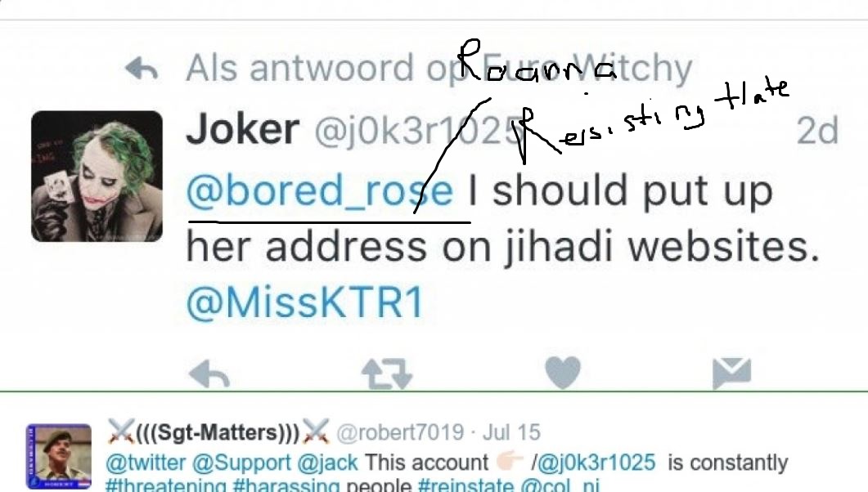The width and height of the screenshot is (868, 492).
Task: Click the #threatening hashtag
Action: tap(166, 486)
